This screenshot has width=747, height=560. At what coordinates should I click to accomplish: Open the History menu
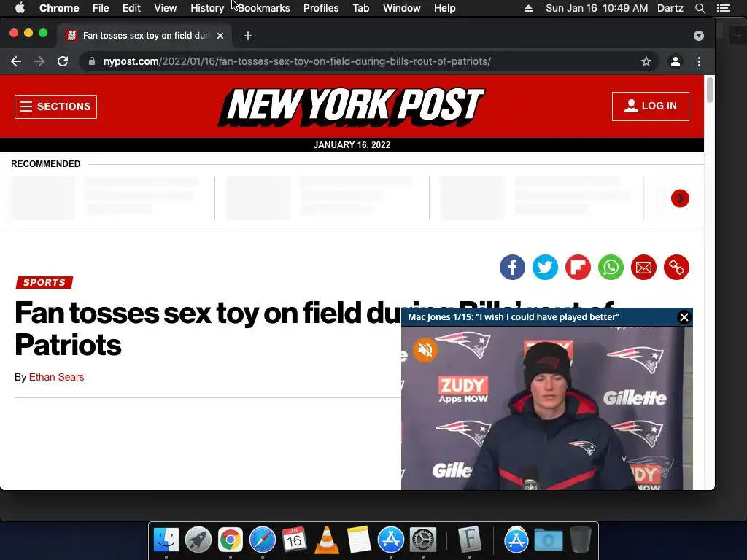click(207, 8)
